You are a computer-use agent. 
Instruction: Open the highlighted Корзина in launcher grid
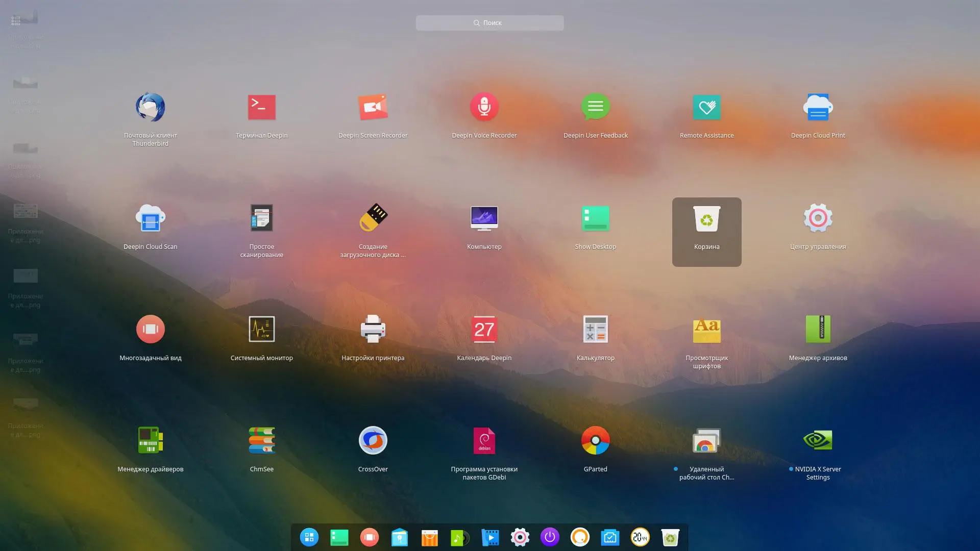[706, 232]
